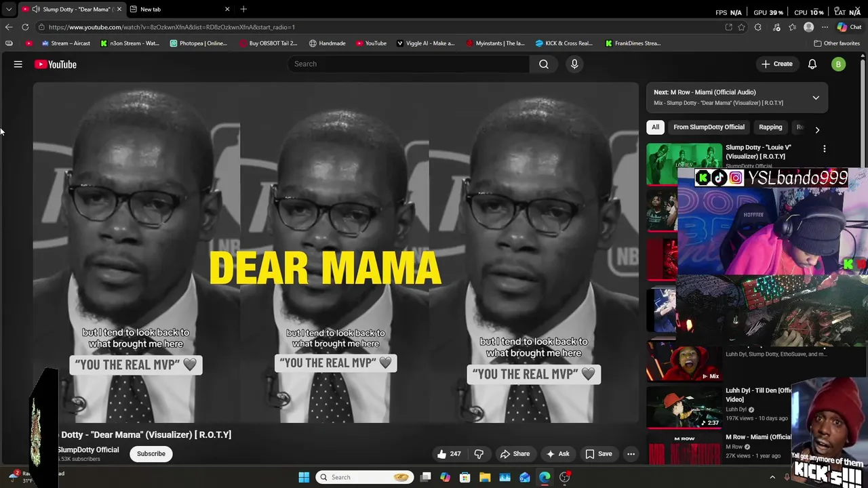Click the browser address bar
The width and height of the screenshot is (868, 488).
(380, 27)
